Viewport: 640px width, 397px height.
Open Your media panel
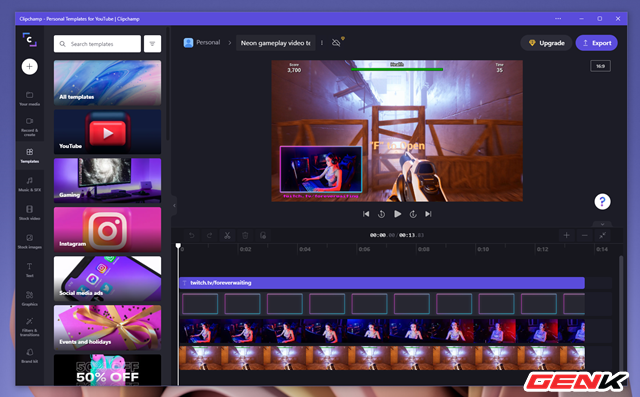click(x=29, y=98)
